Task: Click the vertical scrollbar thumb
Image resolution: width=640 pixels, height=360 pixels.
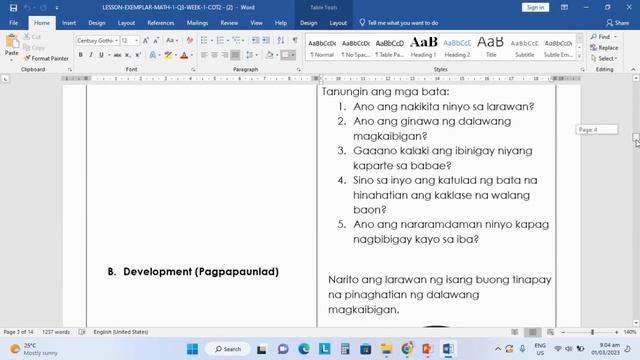Action: click(x=636, y=137)
